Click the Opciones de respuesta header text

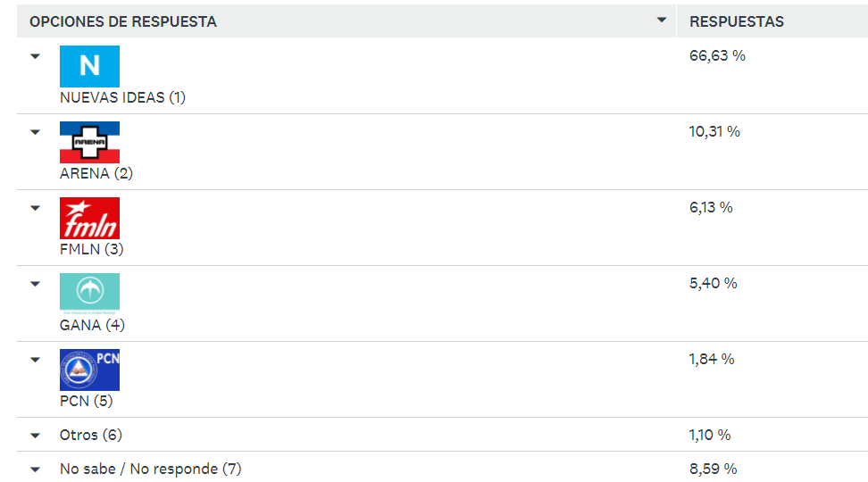[x=123, y=21]
